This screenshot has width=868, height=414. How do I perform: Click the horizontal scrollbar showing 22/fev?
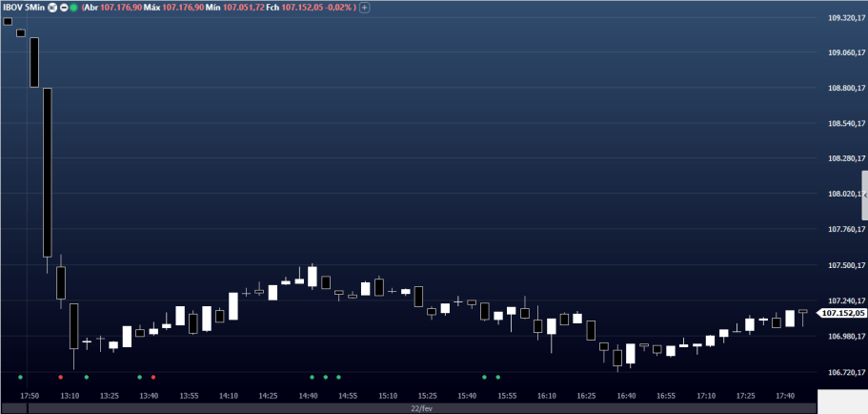[419, 408]
